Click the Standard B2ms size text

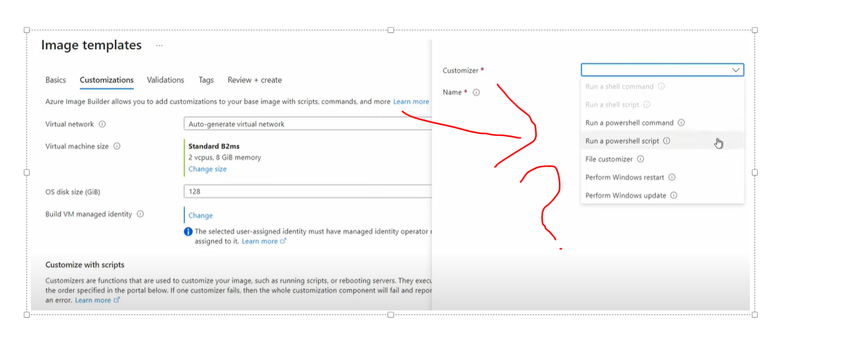tap(213, 147)
